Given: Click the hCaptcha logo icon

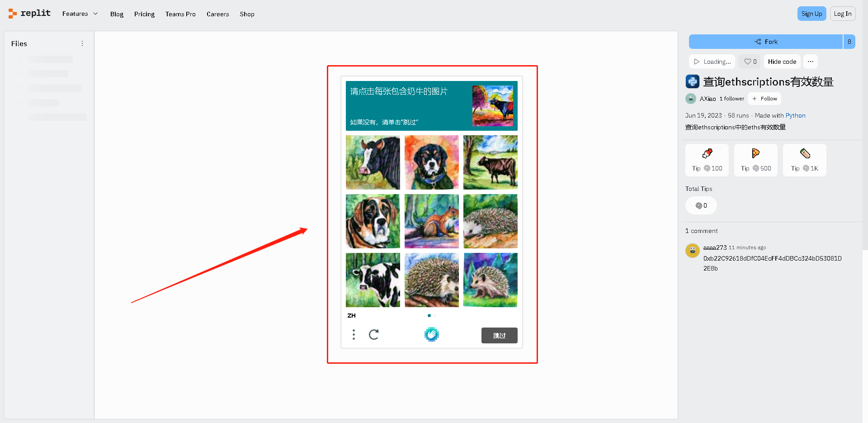Looking at the screenshot, I should click(x=432, y=335).
